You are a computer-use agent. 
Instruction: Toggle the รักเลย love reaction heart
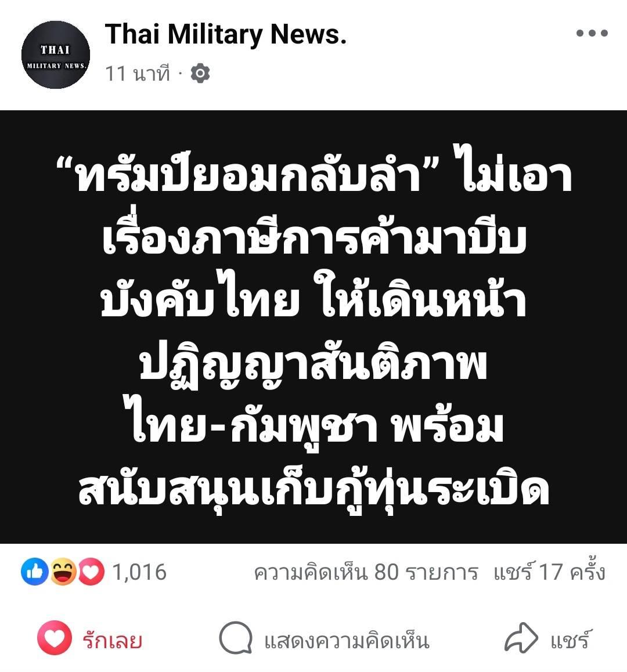click(55, 638)
